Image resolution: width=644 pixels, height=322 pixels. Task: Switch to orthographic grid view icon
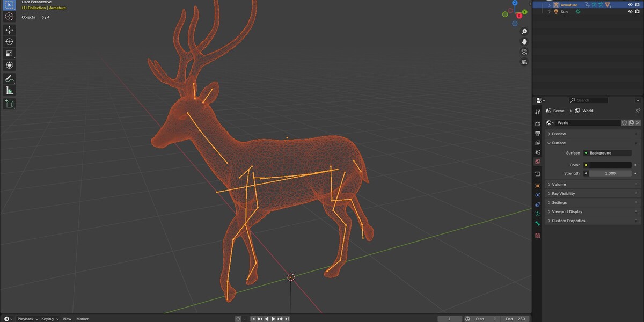tap(524, 62)
